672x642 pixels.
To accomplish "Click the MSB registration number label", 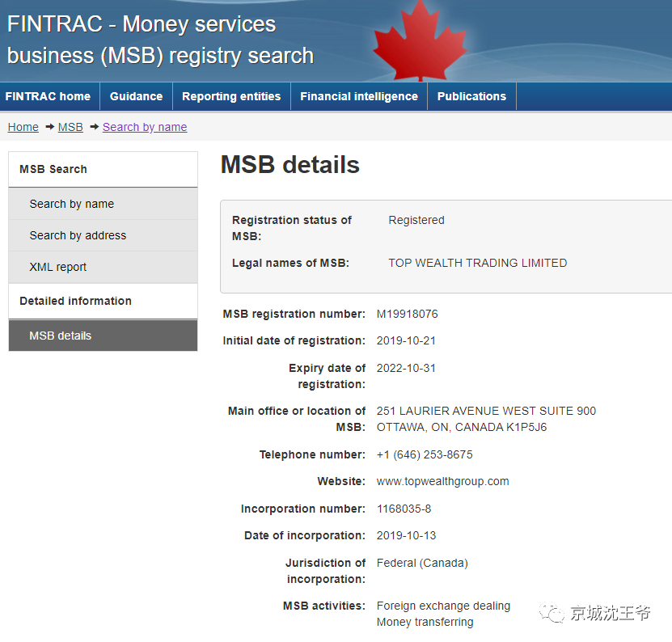I will point(294,315).
